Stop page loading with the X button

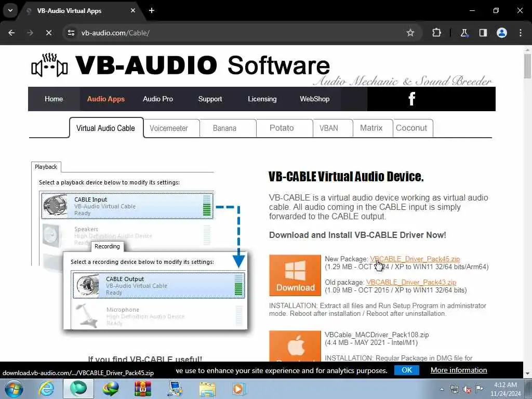pyautogui.click(x=49, y=33)
